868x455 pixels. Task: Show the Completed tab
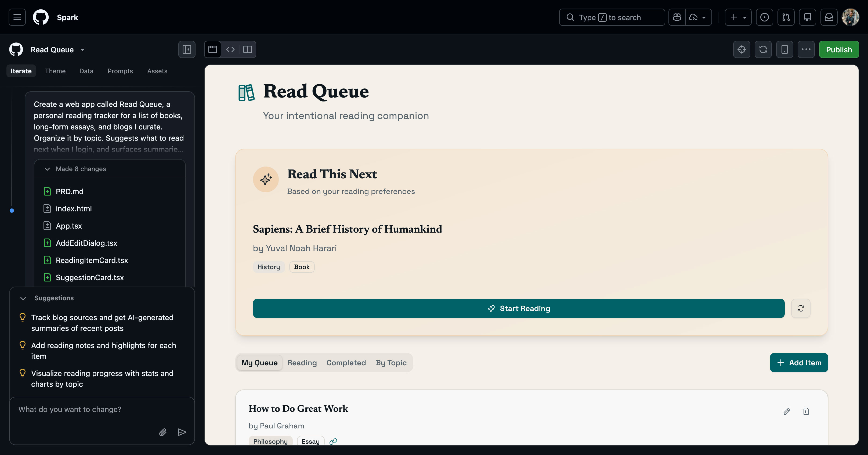click(346, 363)
